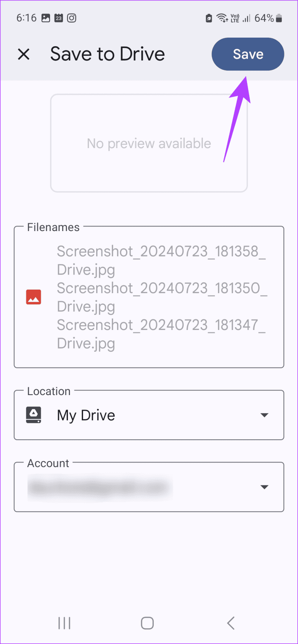The image size is (298, 644).
Task: Tap the Save button
Action: point(248,54)
